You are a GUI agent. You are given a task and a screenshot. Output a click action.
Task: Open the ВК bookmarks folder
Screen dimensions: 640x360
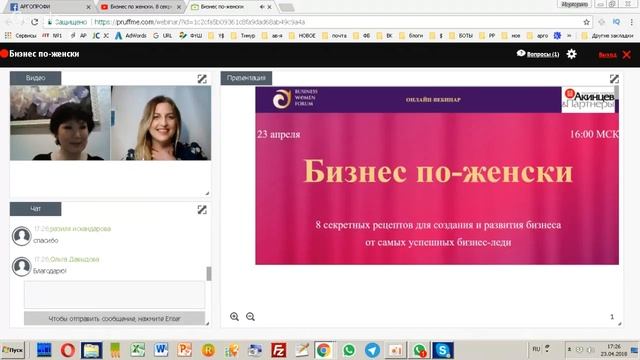pyautogui.click(x=385, y=36)
